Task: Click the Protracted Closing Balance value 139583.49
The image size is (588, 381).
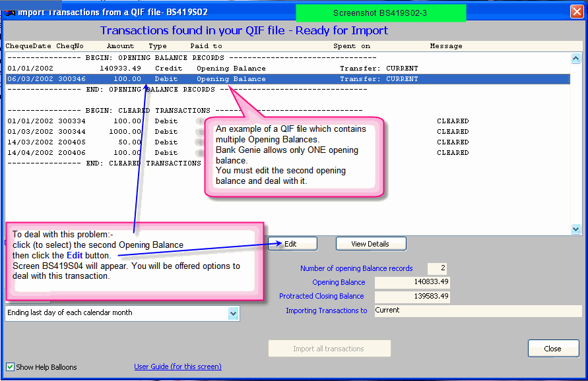Action: [412, 297]
